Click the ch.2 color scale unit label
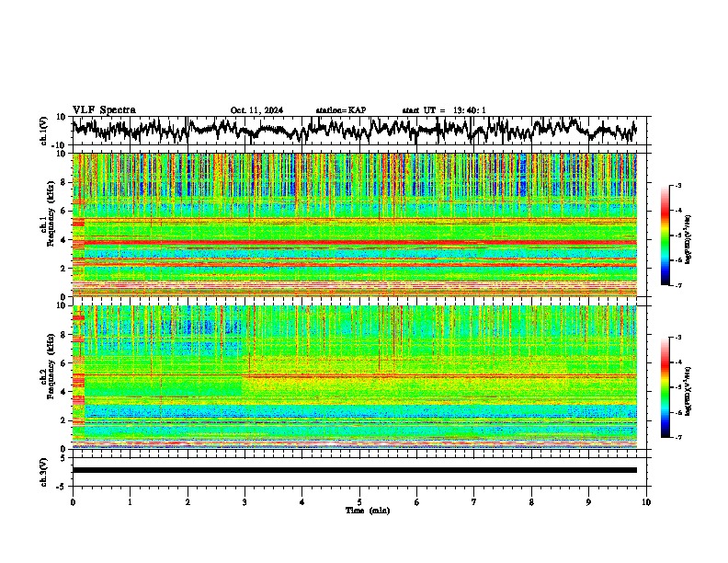728x563 pixels. tap(688, 391)
